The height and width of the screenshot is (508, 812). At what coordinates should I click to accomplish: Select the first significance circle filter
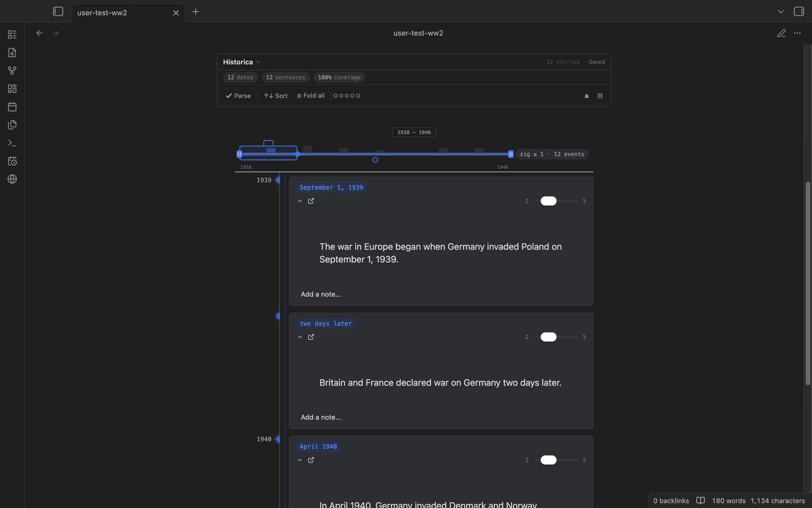pos(335,96)
